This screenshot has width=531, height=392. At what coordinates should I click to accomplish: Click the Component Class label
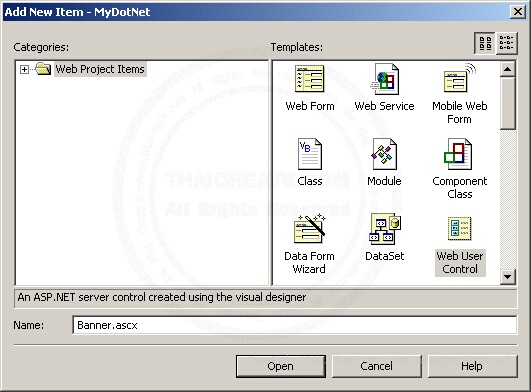pos(460,188)
